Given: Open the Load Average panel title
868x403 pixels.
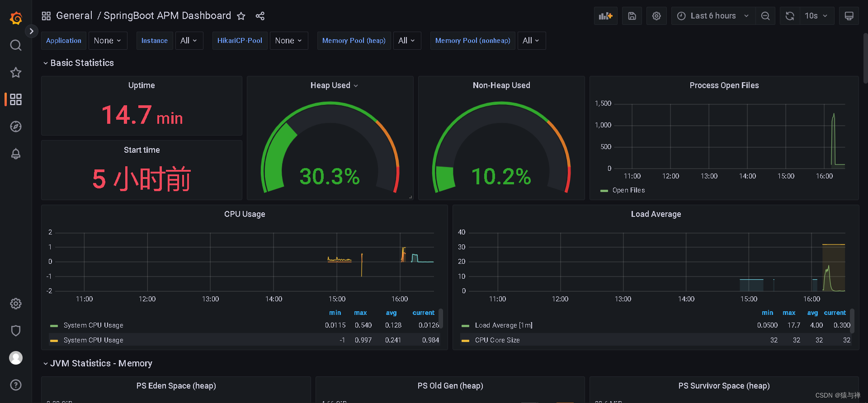Looking at the screenshot, I should 656,214.
